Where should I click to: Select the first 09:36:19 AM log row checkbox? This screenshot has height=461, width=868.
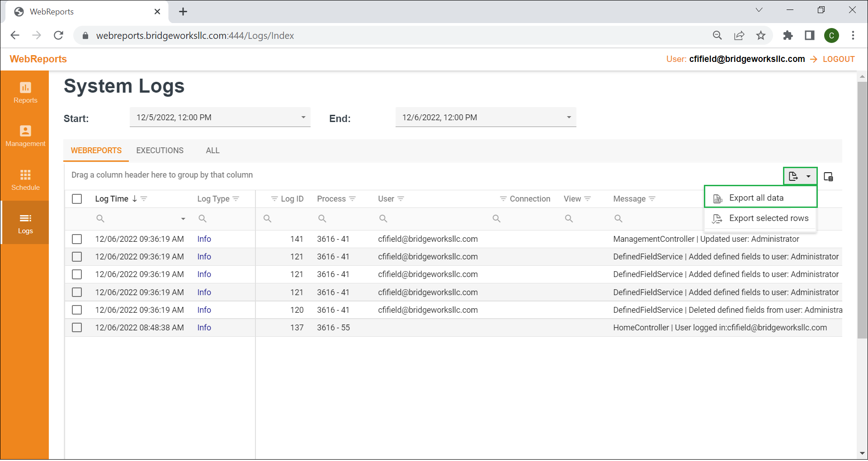(x=76, y=239)
